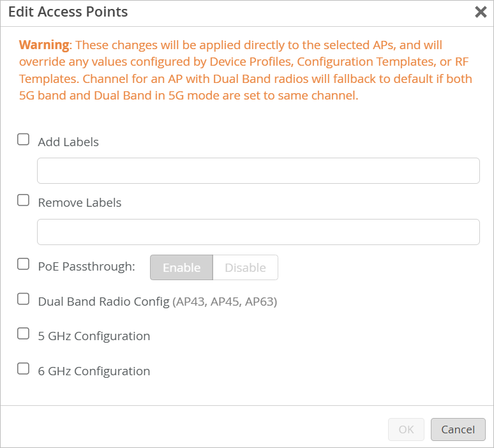Select Enable for PoE Passthrough
Screen dimensions: 494x448
click(x=181, y=268)
